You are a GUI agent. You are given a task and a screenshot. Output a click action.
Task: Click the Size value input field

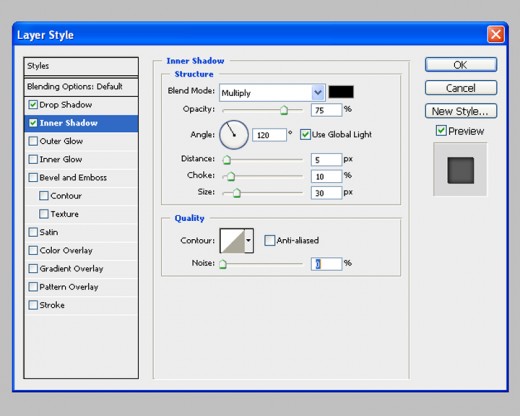326,193
